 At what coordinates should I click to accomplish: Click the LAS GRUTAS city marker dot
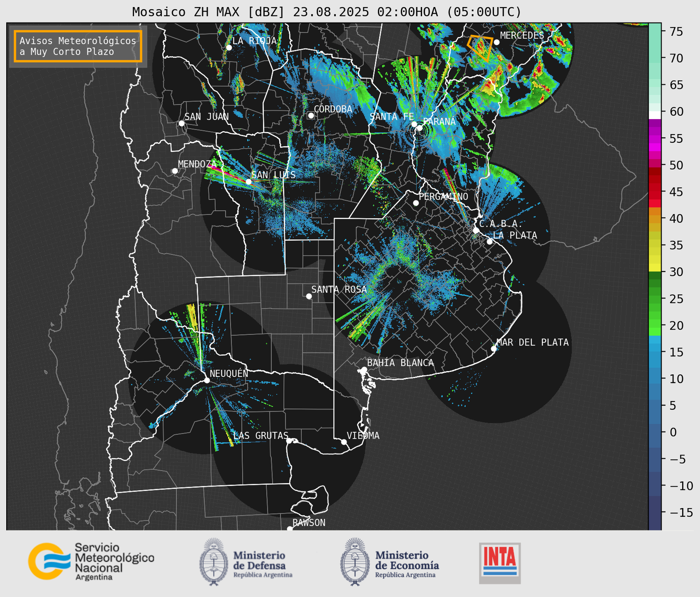(x=289, y=440)
